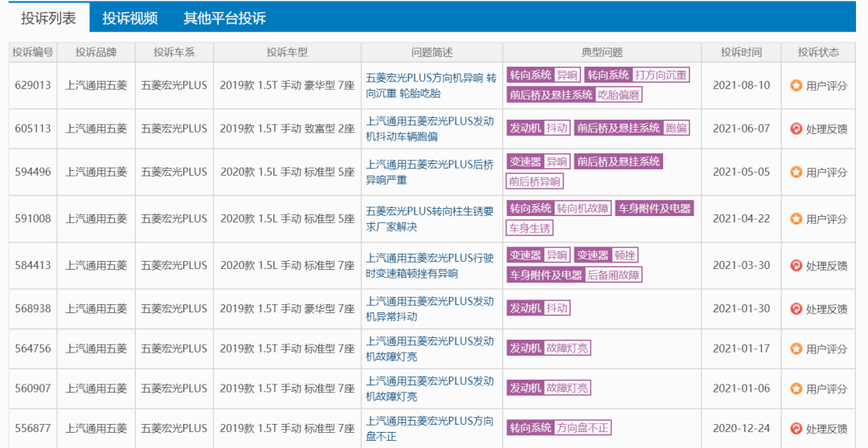Click the 转向系统 方向盘不正 tag
Image resolution: width=868 pixels, height=448 pixels.
(x=559, y=428)
